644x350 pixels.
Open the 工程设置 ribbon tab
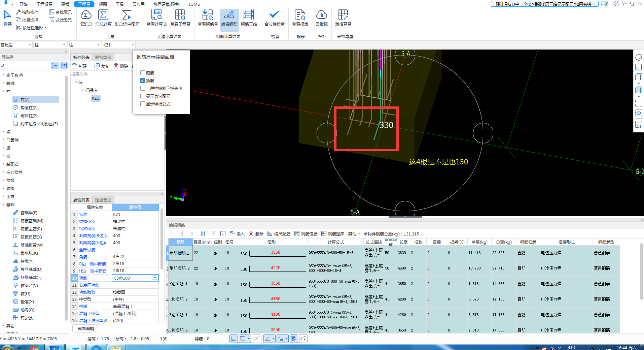point(44,4)
